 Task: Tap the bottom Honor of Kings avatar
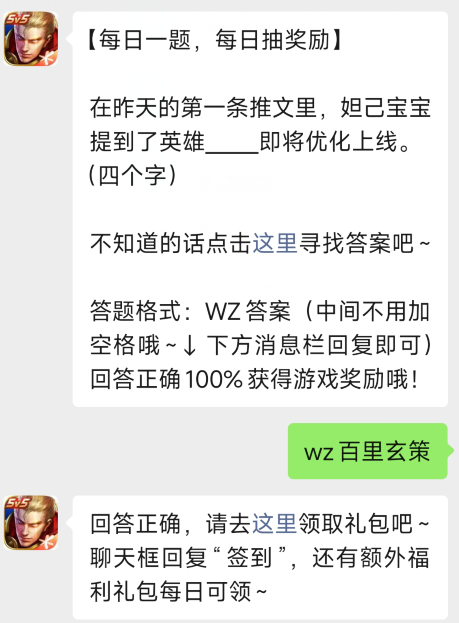click(31, 522)
